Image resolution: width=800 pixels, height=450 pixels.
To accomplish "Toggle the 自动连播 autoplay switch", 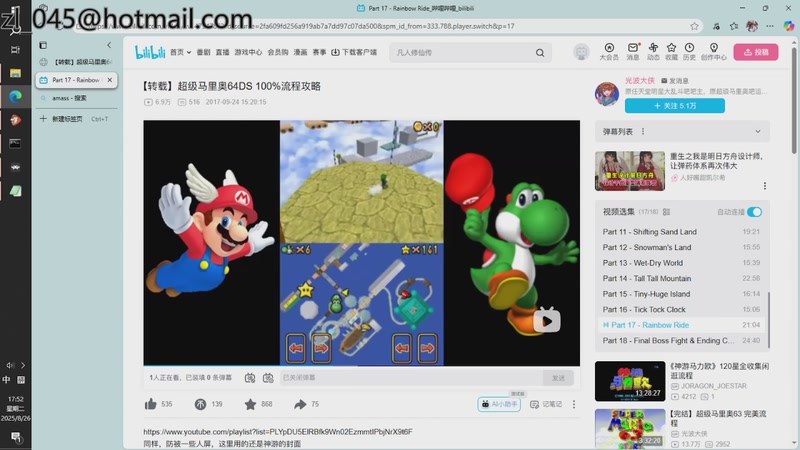I will coord(755,212).
